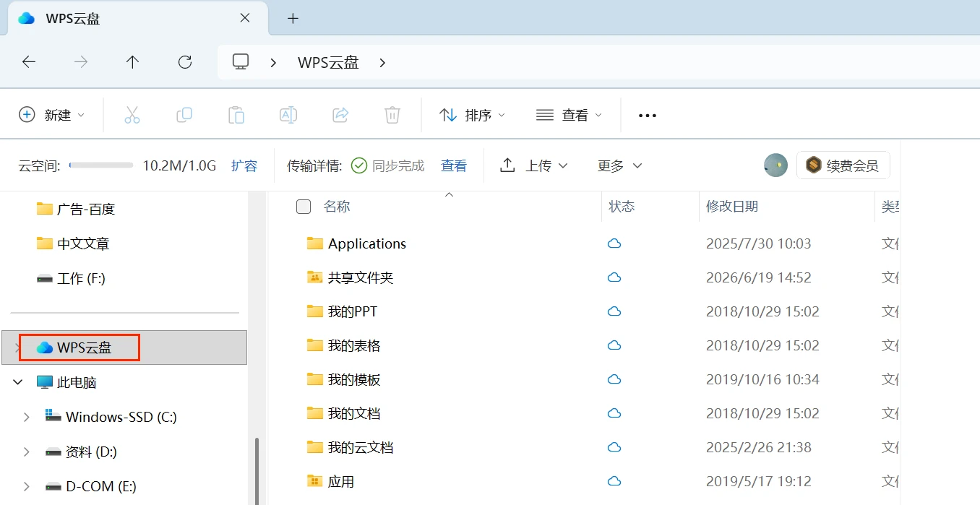This screenshot has height=505, width=980.
Task: Click the date 2026/6/19 14:52
Action: [759, 278]
